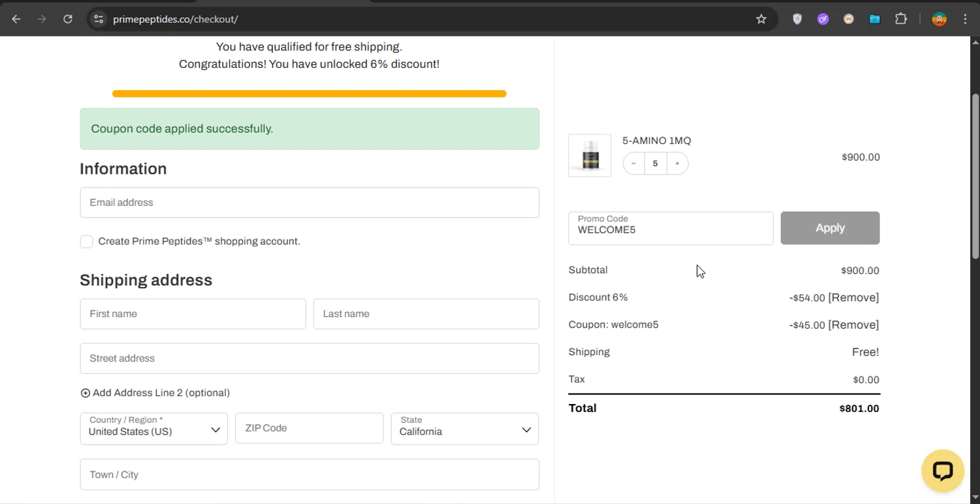Click the ZIP Code field

(309, 428)
